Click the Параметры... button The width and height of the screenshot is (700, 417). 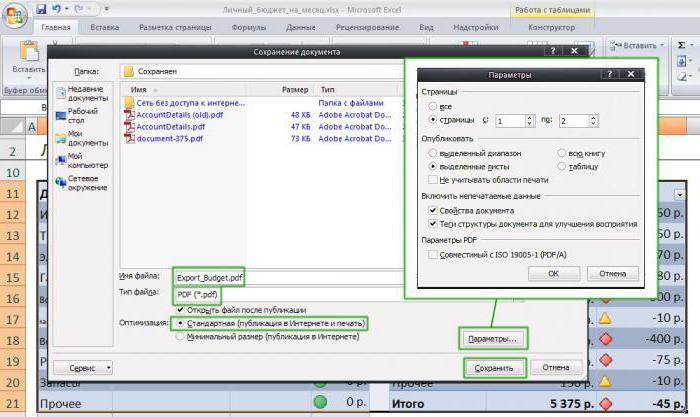pos(492,339)
